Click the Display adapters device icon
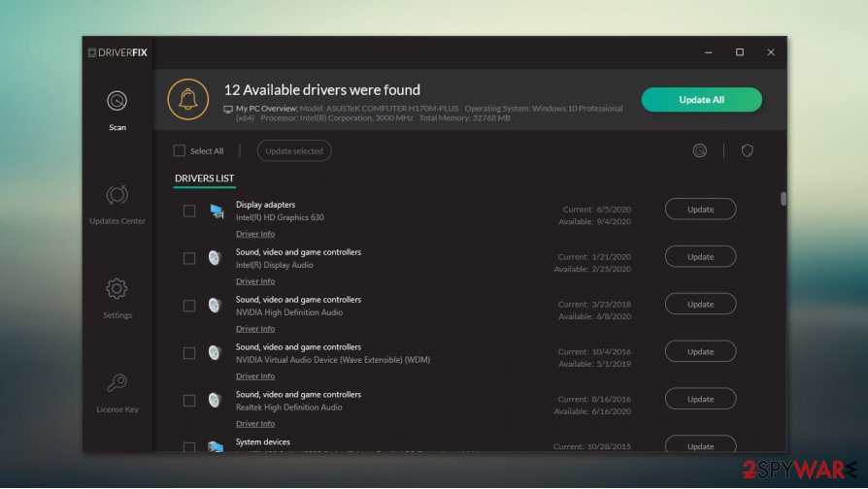This screenshot has height=489, width=868. [217, 212]
